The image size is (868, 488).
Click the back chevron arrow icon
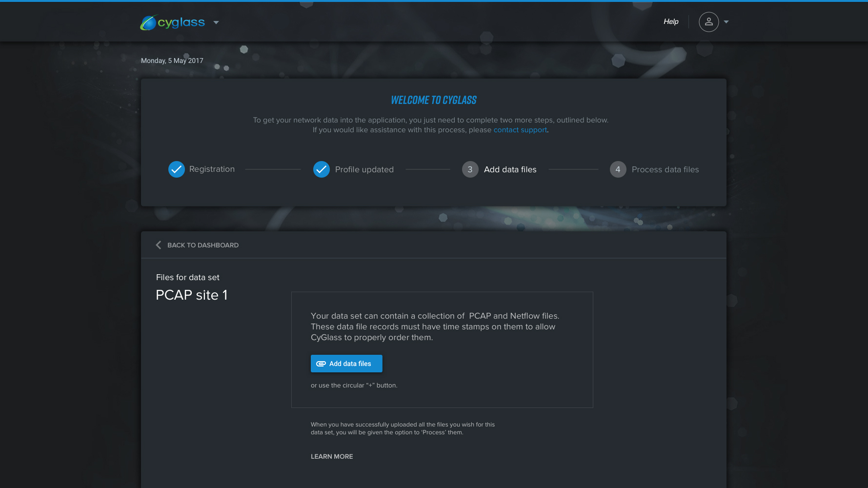click(158, 245)
